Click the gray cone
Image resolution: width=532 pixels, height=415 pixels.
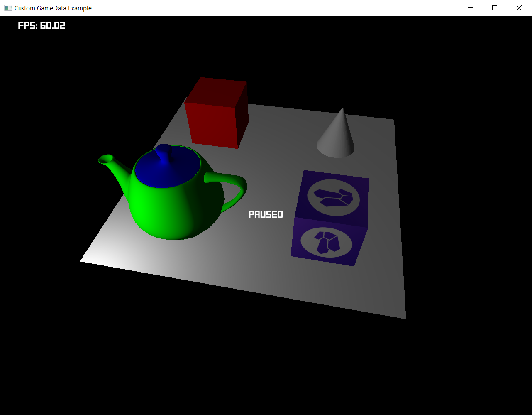coord(336,133)
